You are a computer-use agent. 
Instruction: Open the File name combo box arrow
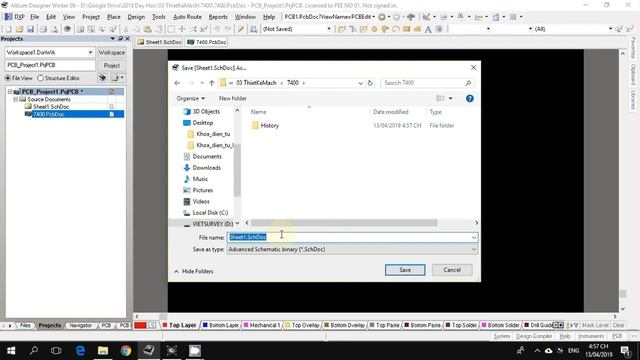click(x=473, y=237)
